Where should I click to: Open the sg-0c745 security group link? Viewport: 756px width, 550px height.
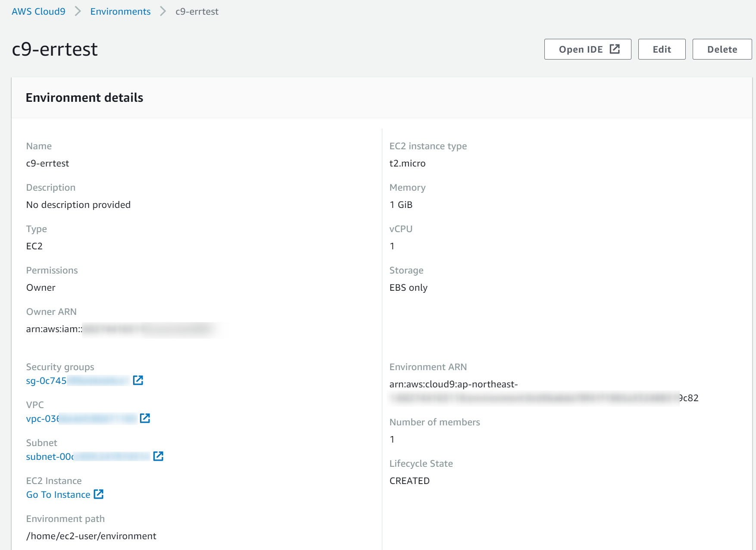click(x=78, y=380)
